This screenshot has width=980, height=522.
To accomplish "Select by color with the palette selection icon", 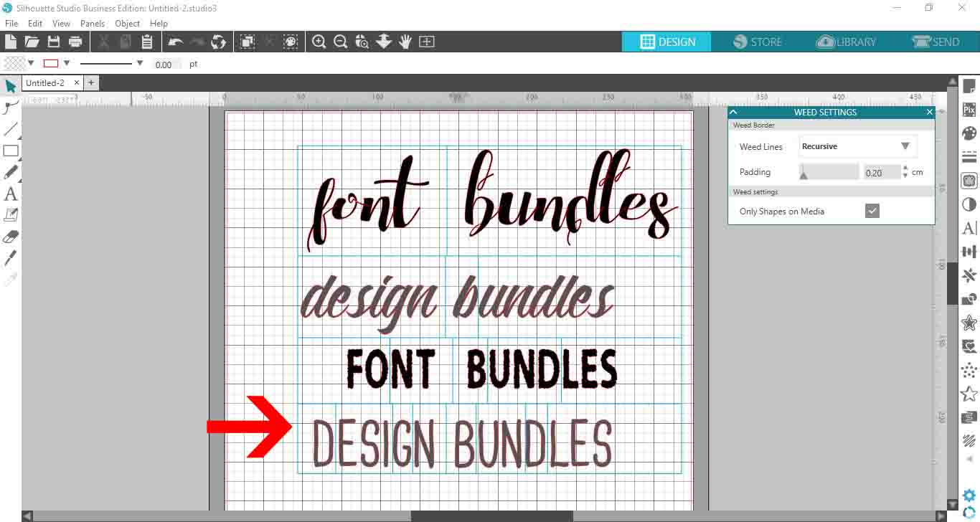I will point(290,42).
